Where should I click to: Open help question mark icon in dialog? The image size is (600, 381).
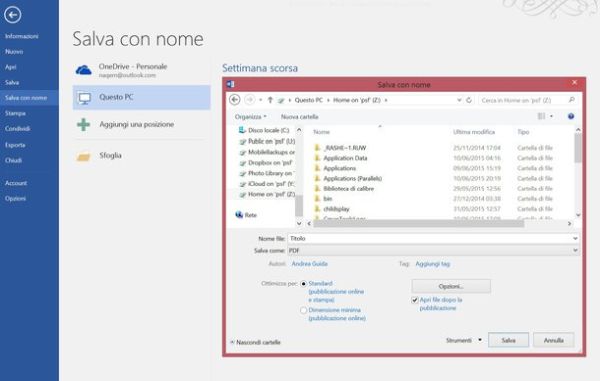tap(571, 116)
